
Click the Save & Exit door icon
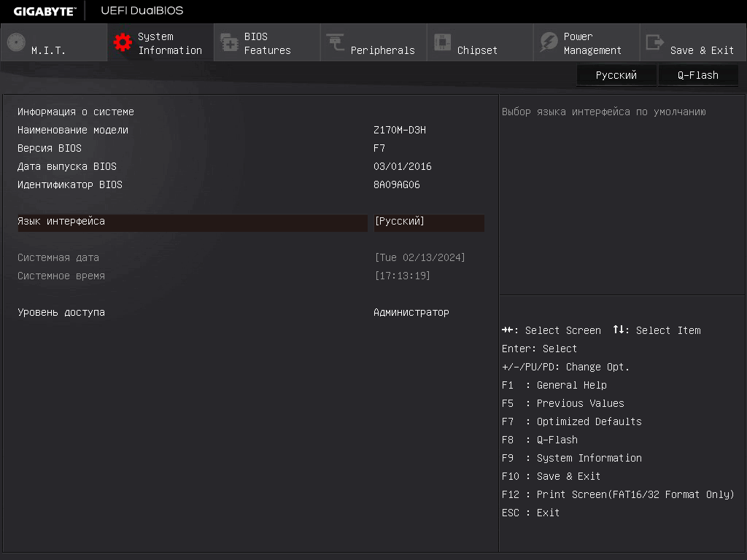coord(654,42)
